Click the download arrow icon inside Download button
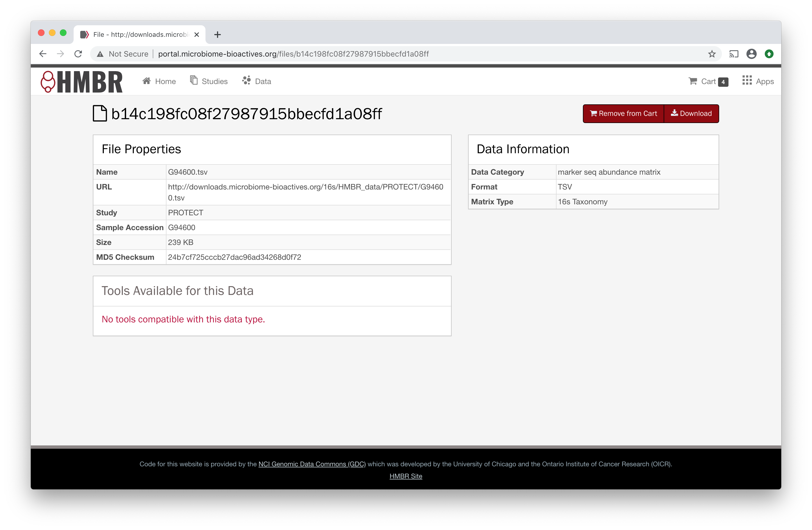Viewport: 812px width, 530px height. tap(674, 113)
